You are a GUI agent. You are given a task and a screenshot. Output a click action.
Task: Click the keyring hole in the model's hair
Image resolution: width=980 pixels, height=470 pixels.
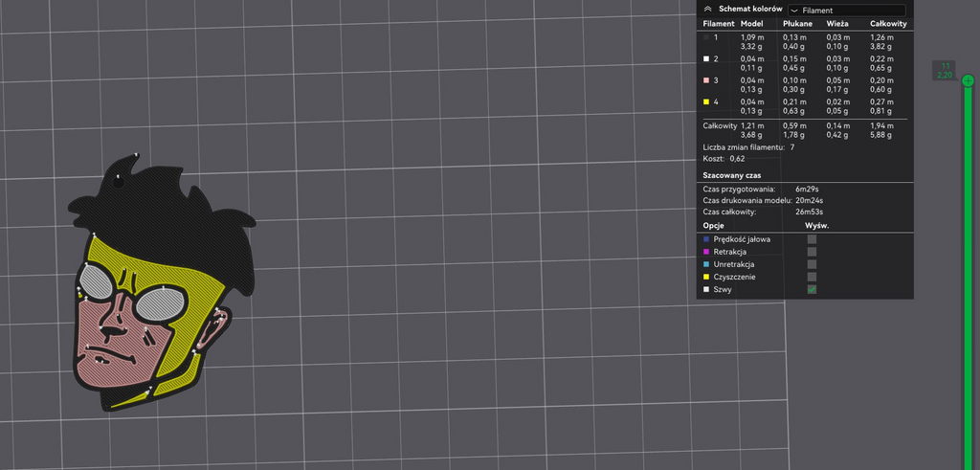pos(118,181)
